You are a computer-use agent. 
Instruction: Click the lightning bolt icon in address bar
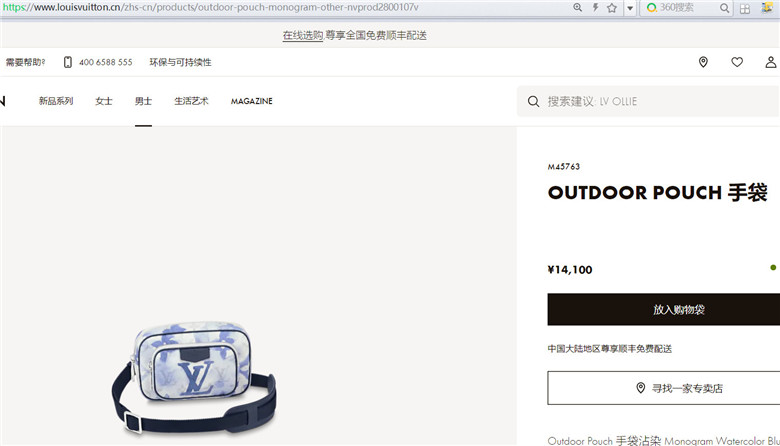[x=595, y=7]
